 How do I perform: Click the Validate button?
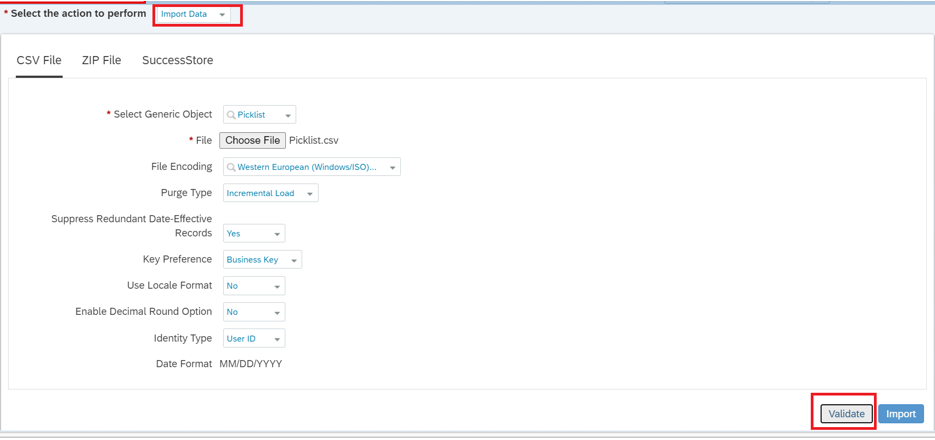point(847,414)
